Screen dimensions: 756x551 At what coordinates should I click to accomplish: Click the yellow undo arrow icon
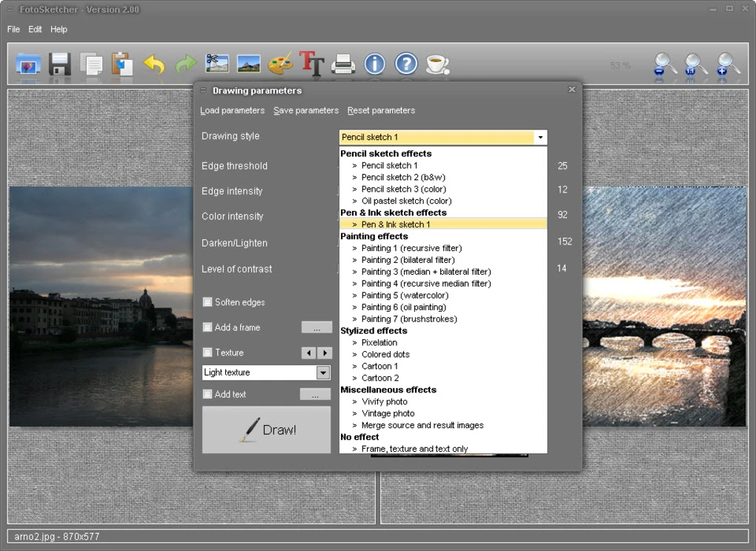click(x=154, y=64)
